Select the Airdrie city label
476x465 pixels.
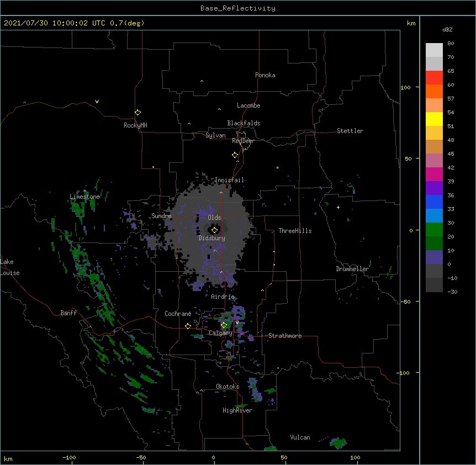pyautogui.click(x=223, y=297)
